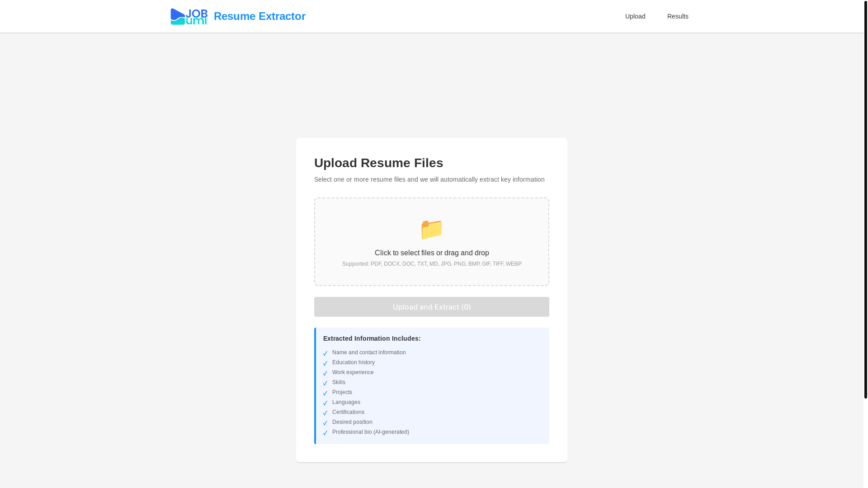Image resolution: width=868 pixels, height=488 pixels.
Task: Click 'Skills' list item
Action: (x=339, y=382)
